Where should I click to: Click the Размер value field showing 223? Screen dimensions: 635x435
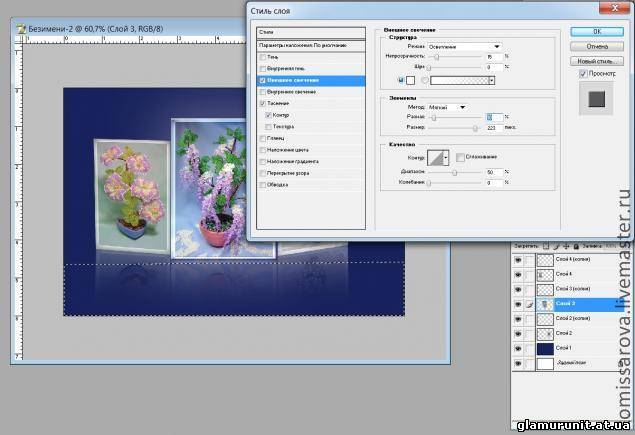click(494, 128)
